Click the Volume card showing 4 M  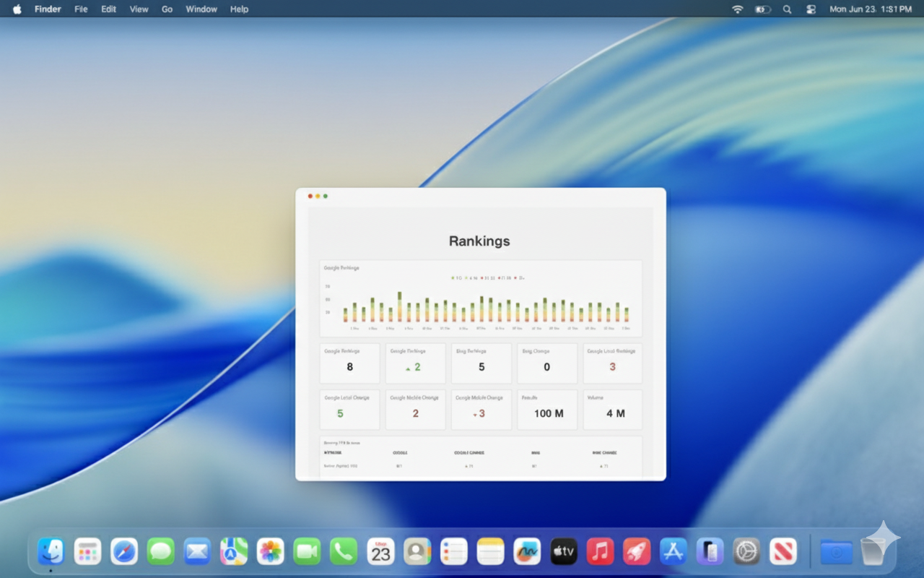(612, 410)
